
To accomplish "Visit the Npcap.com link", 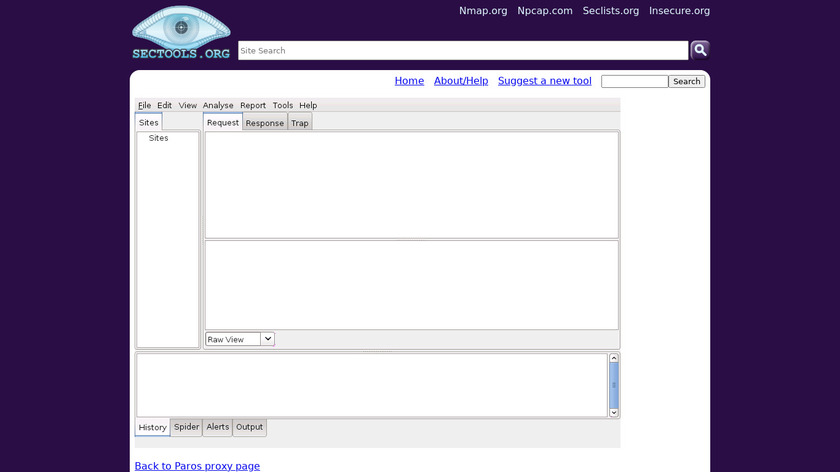I will 545,11.
